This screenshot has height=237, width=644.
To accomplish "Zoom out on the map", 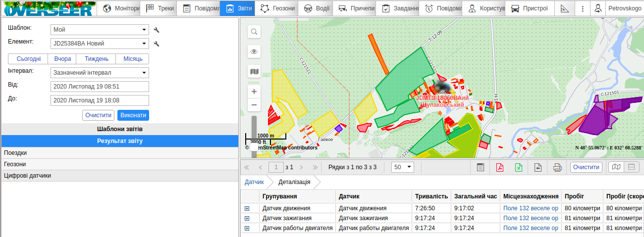I will pyautogui.click(x=254, y=105).
